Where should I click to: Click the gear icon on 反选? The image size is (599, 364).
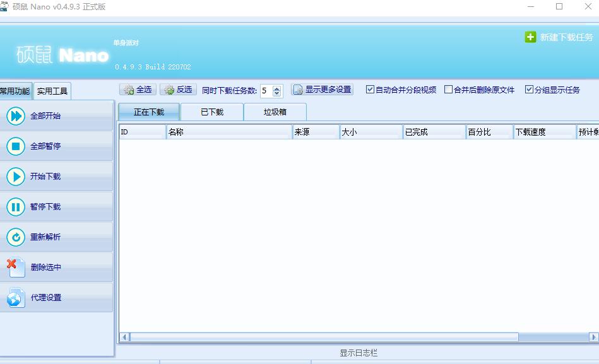[x=169, y=90]
